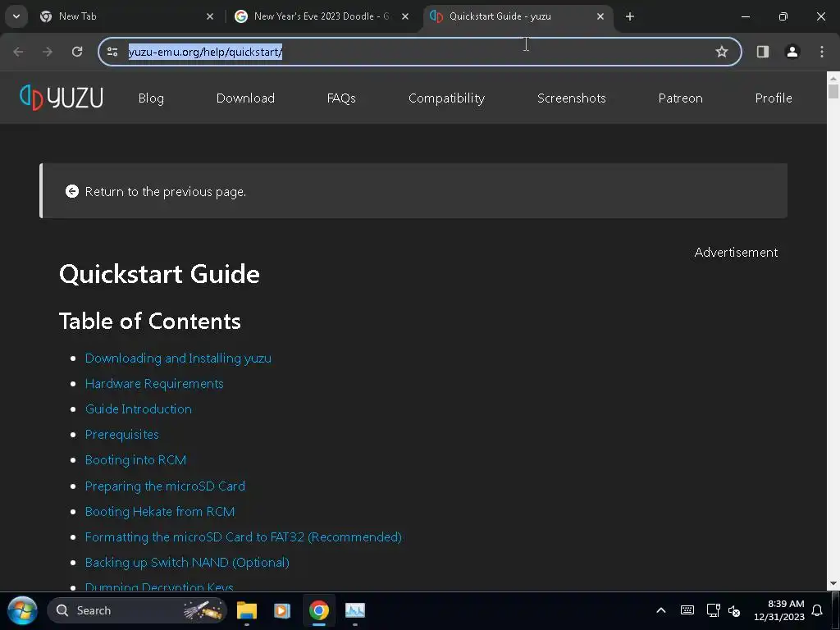Open the Profile navigation link
Viewport: 840px width, 630px height.
774,98
